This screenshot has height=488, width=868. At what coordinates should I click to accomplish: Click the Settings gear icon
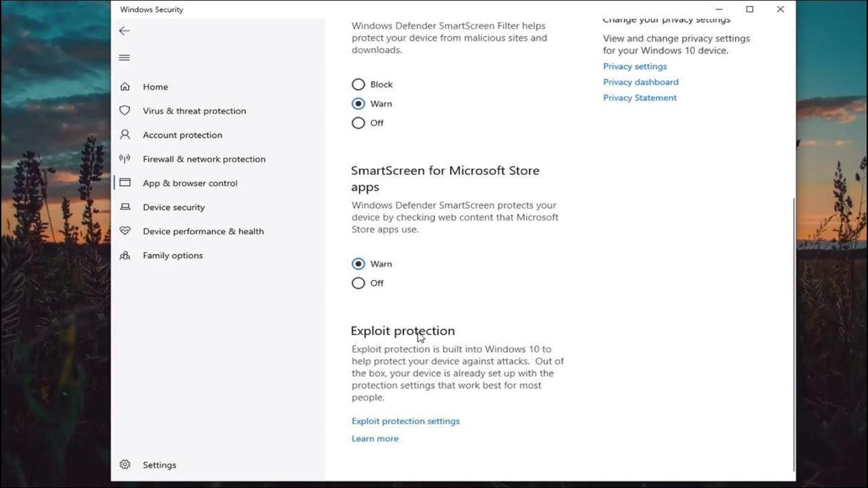[x=125, y=465]
